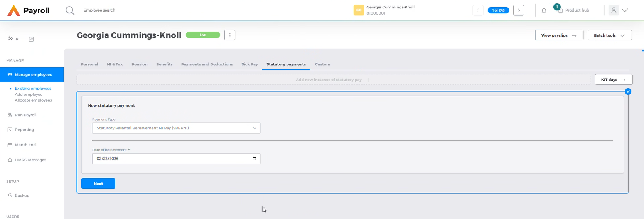Open the Payment Type dropdown
This screenshot has height=219, width=644.
(x=176, y=128)
